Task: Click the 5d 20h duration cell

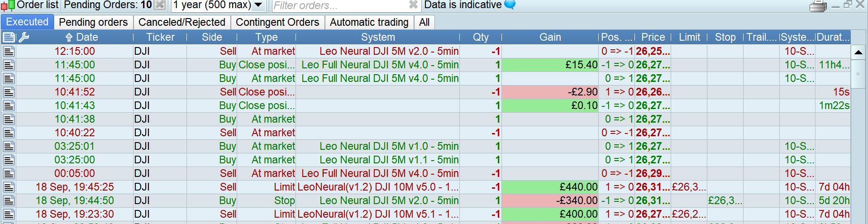Action: coord(833,200)
